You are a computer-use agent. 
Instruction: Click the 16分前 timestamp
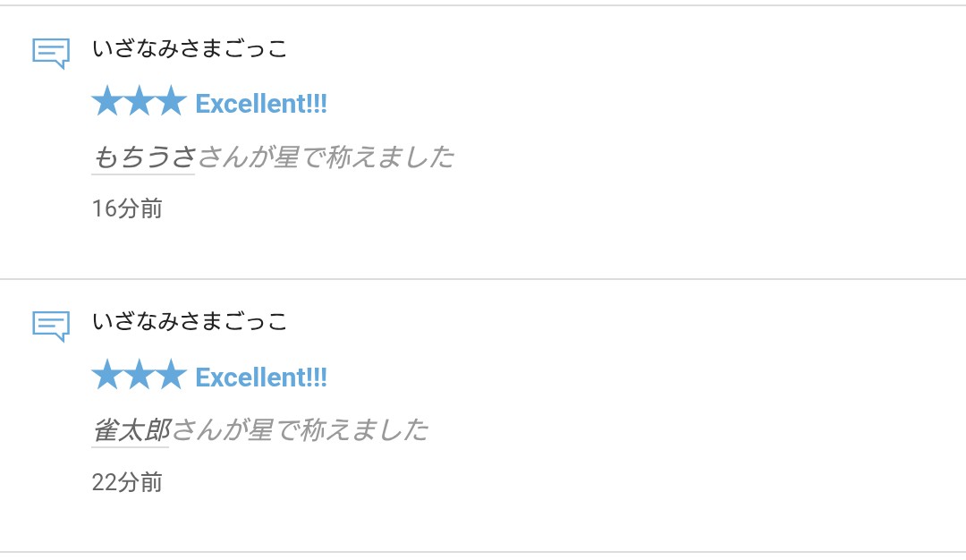point(127,208)
